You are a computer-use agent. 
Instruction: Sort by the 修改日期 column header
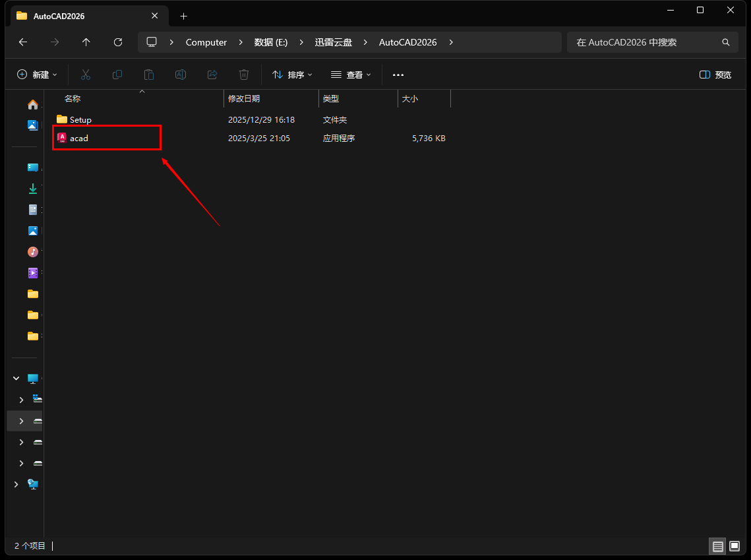coord(244,99)
